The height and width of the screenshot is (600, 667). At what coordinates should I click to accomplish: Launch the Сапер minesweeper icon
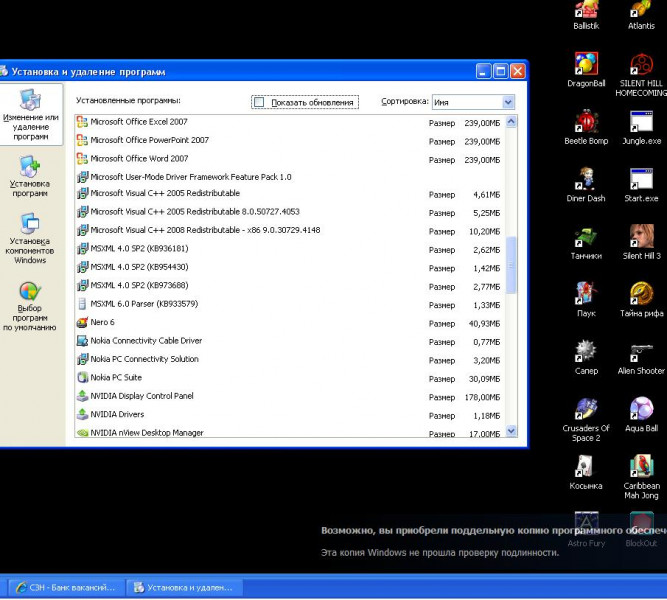pyautogui.click(x=586, y=357)
